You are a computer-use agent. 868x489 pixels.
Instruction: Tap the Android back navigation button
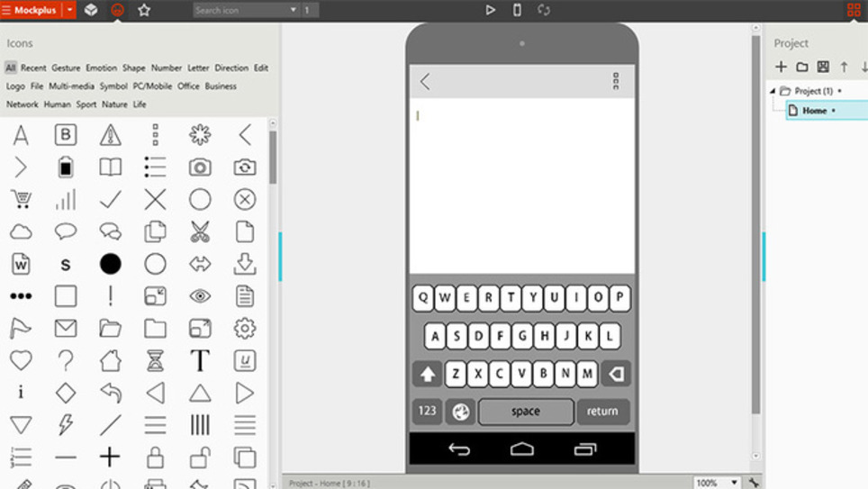coord(459,449)
